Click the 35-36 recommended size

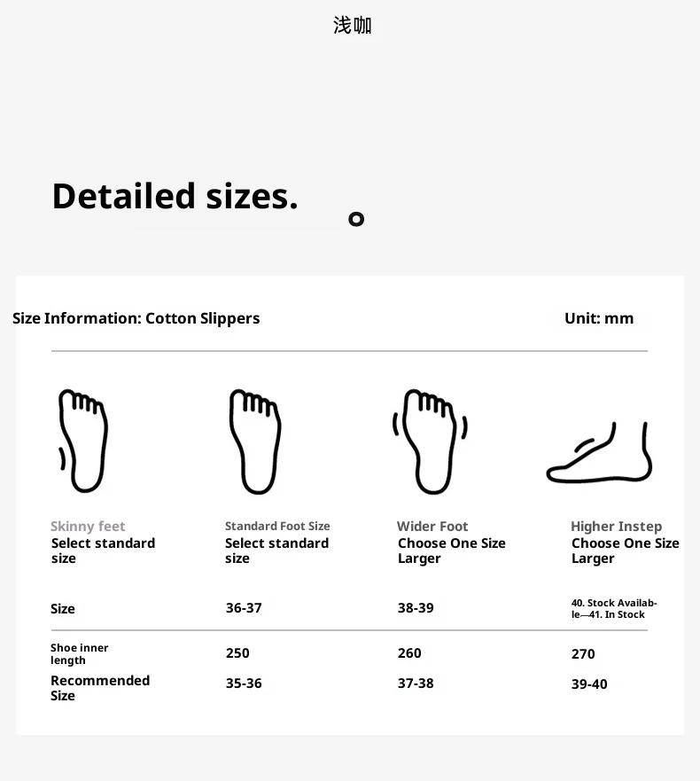tap(244, 683)
